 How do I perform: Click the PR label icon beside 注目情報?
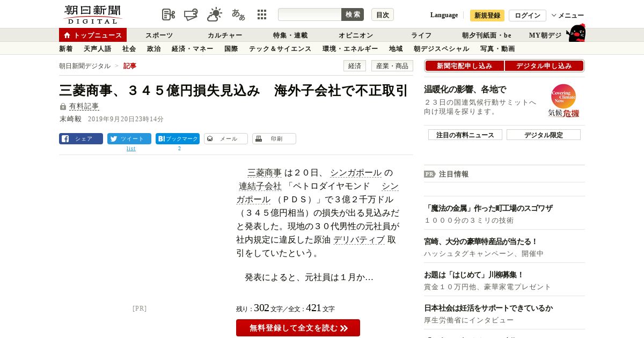pos(429,174)
